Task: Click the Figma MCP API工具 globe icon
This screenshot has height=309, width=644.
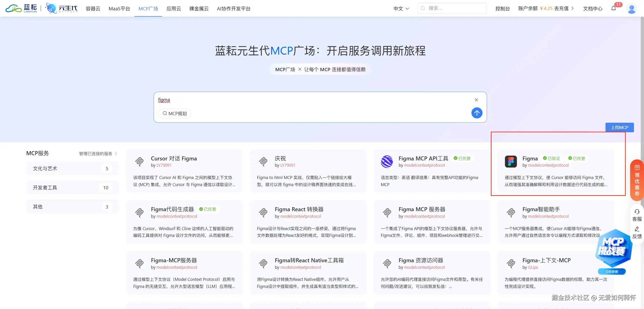Action: point(387,161)
